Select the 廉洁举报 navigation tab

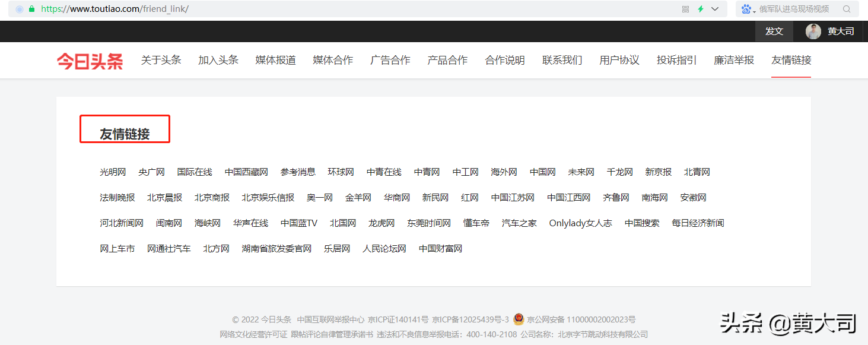733,60
